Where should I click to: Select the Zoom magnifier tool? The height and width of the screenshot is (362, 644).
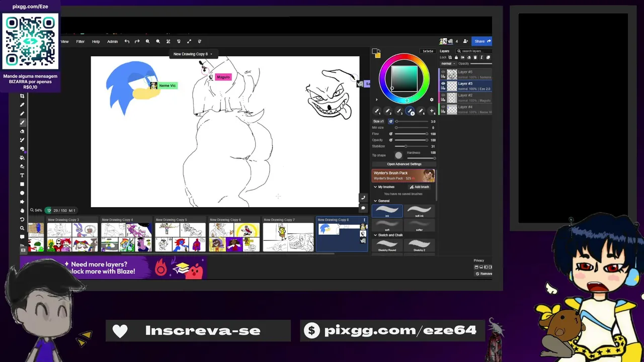click(x=22, y=228)
